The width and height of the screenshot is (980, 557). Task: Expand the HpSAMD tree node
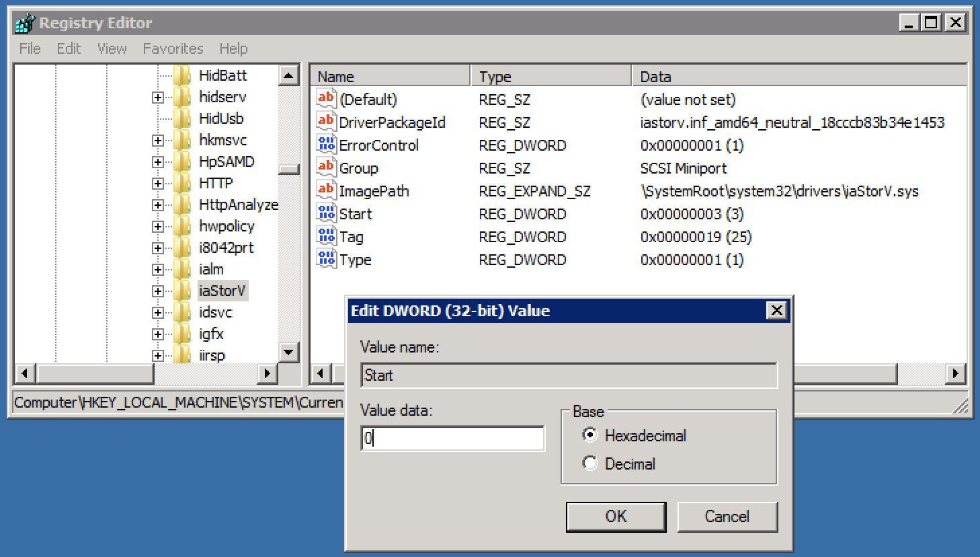(x=158, y=162)
